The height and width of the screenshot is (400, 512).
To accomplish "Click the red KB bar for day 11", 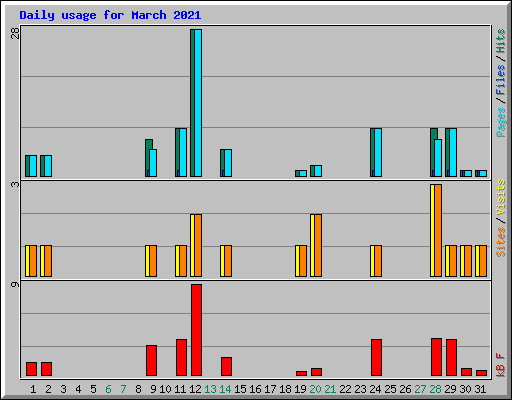I will pyautogui.click(x=181, y=358).
